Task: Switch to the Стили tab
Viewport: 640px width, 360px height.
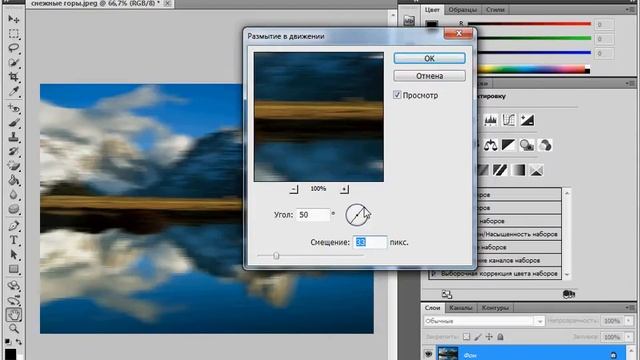Action: [x=495, y=9]
